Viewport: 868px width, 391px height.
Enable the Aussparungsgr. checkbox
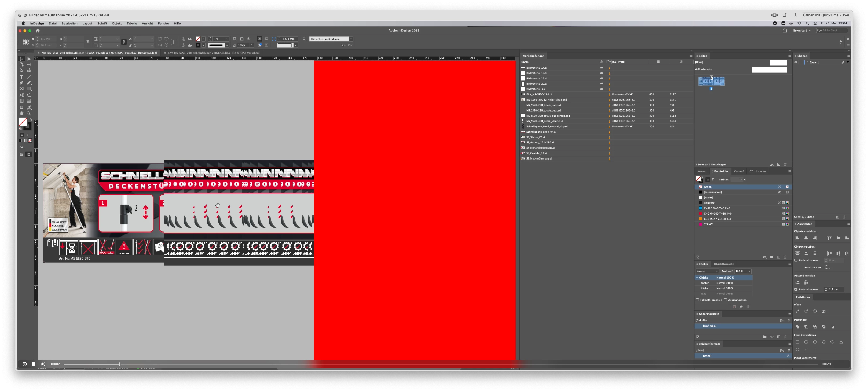725,300
